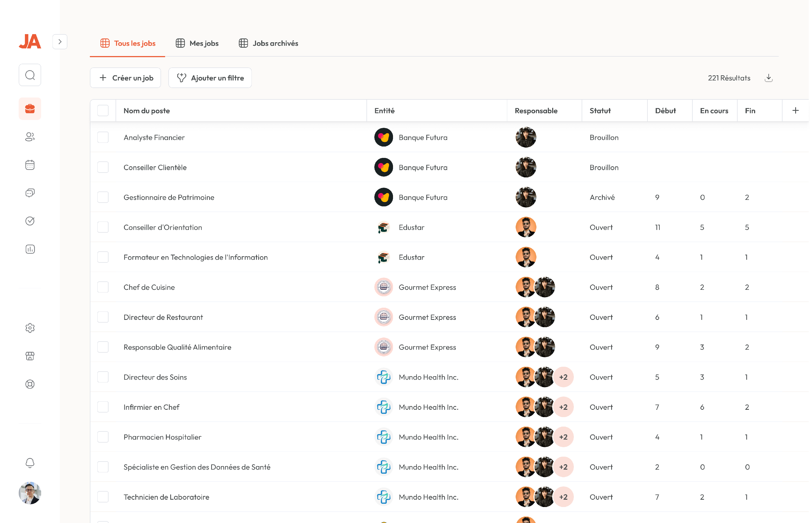Switch to the Mes jobs tab
812x523 pixels.
[x=197, y=43]
